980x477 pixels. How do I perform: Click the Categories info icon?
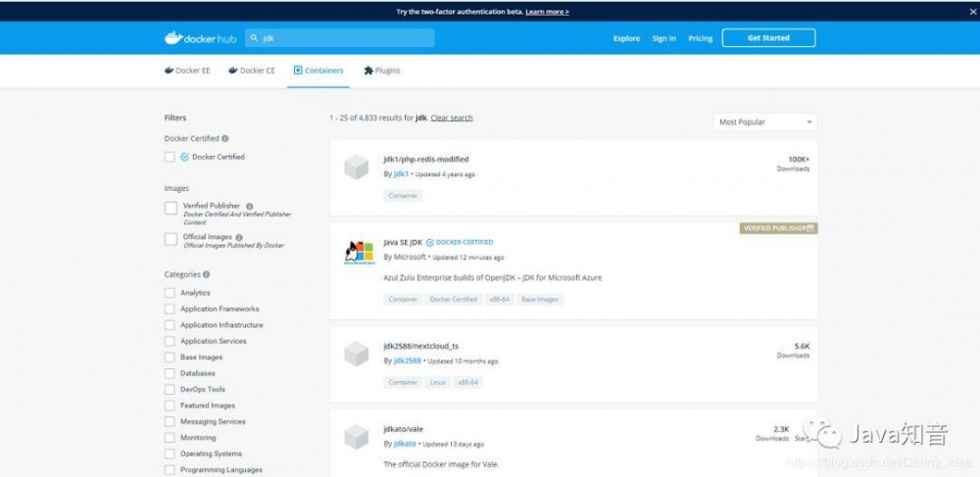(x=206, y=274)
